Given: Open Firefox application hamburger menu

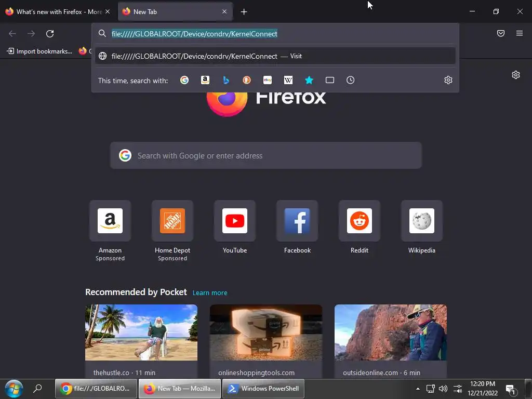Looking at the screenshot, I should pyautogui.click(x=520, y=33).
